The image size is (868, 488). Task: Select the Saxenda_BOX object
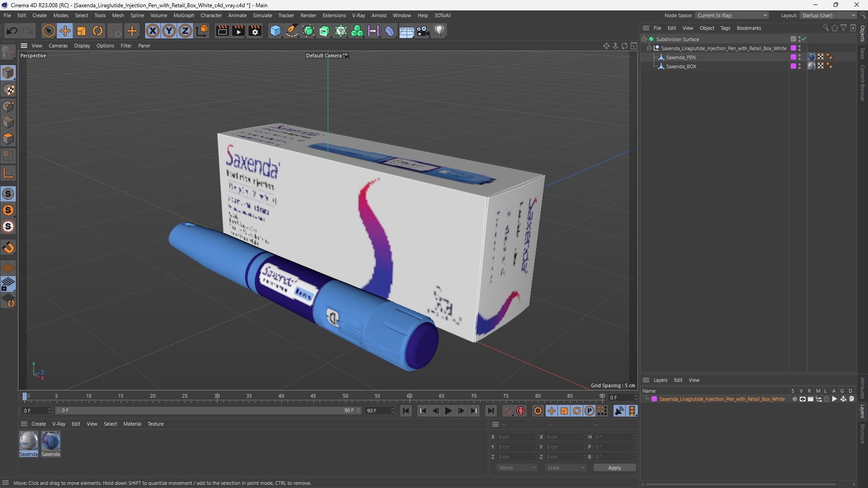point(681,66)
